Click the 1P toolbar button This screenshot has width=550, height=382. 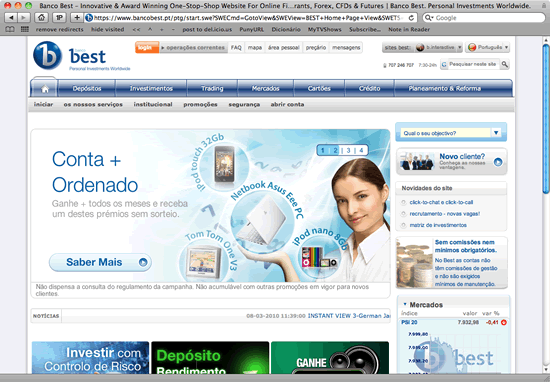click(59, 17)
